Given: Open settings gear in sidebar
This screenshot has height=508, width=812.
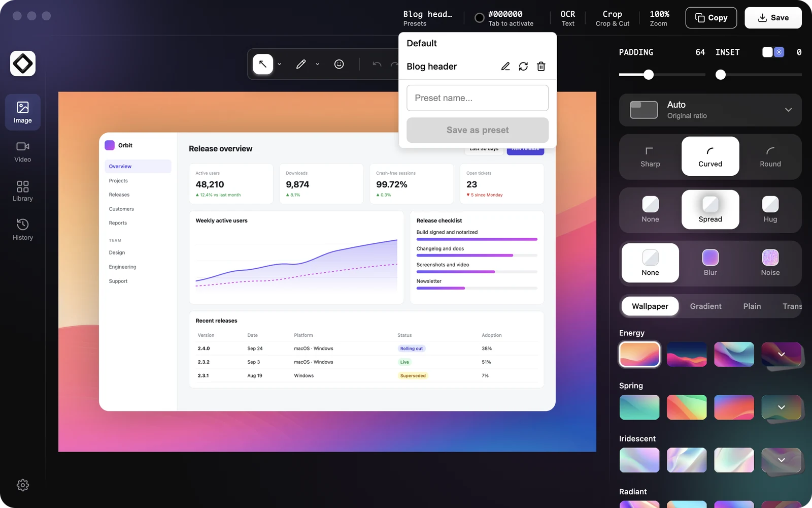Looking at the screenshot, I should click(23, 485).
